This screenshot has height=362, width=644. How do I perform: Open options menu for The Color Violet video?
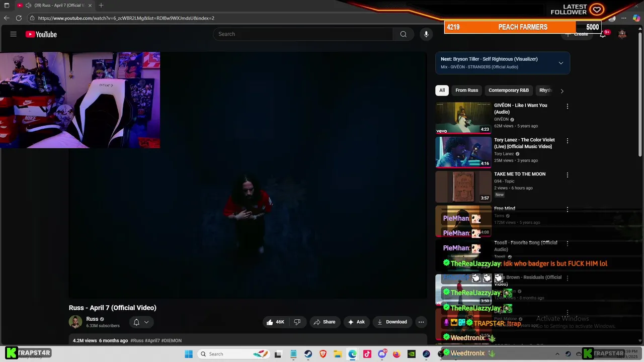[568, 141]
